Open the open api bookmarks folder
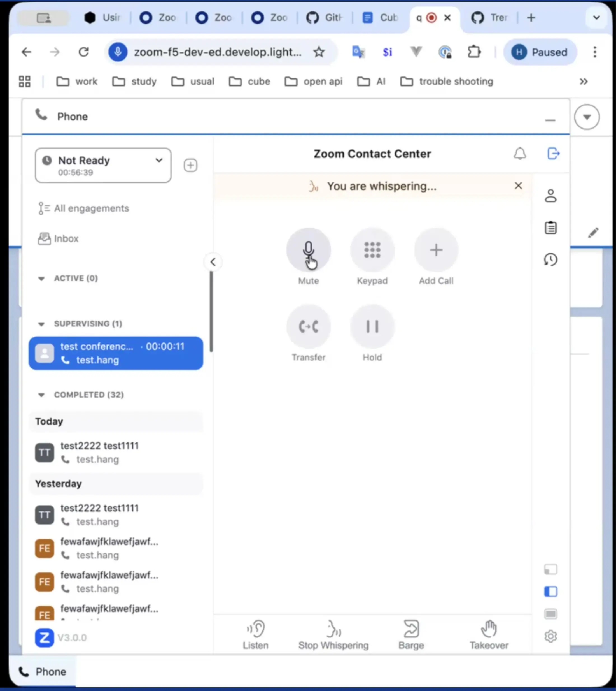The image size is (616, 691). tap(313, 81)
